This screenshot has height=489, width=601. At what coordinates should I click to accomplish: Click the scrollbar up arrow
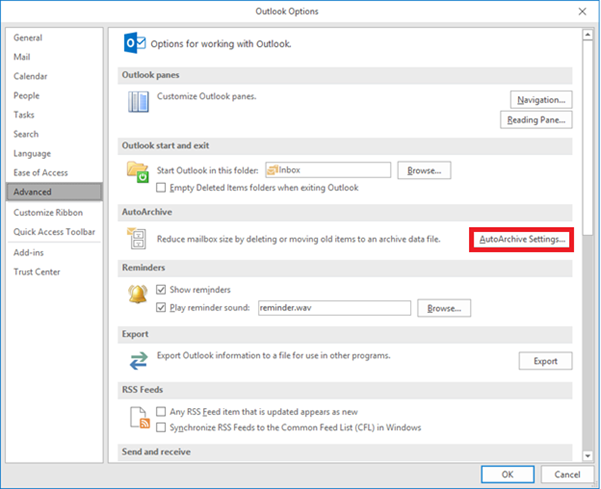pyautogui.click(x=588, y=34)
